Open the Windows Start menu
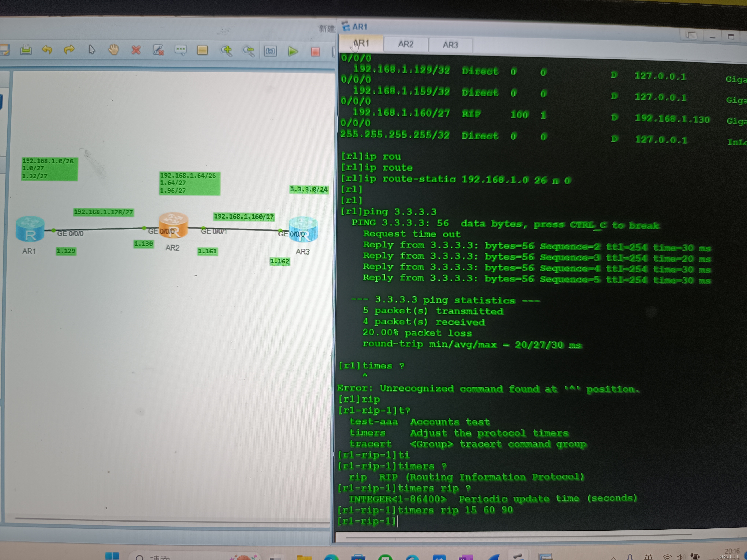Viewport: 747px width, 560px height. click(x=112, y=556)
